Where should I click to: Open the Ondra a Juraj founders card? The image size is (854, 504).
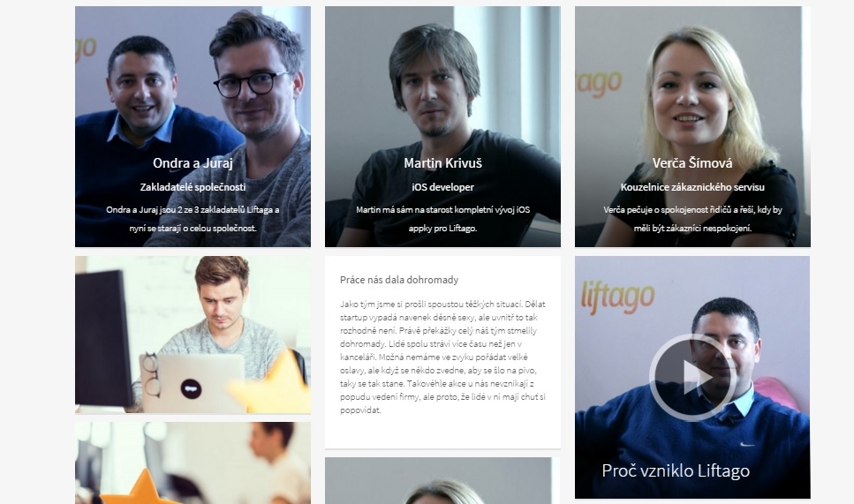(193, 126)
